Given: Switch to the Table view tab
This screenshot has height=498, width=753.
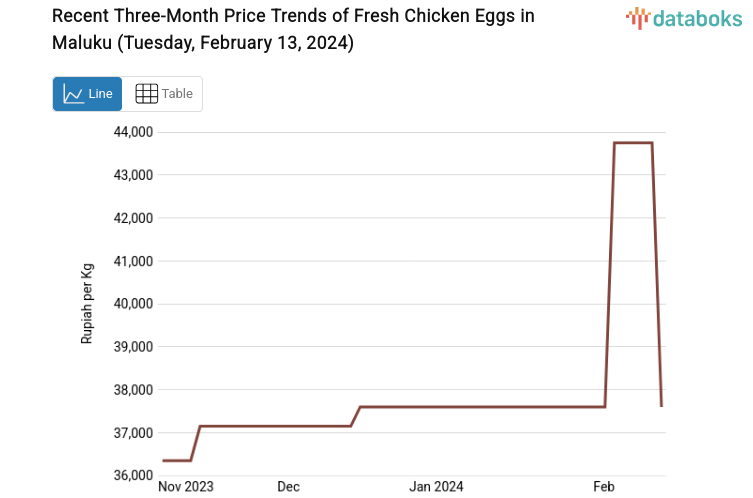Looking at the screenshot, I should [x=163, y=94].
